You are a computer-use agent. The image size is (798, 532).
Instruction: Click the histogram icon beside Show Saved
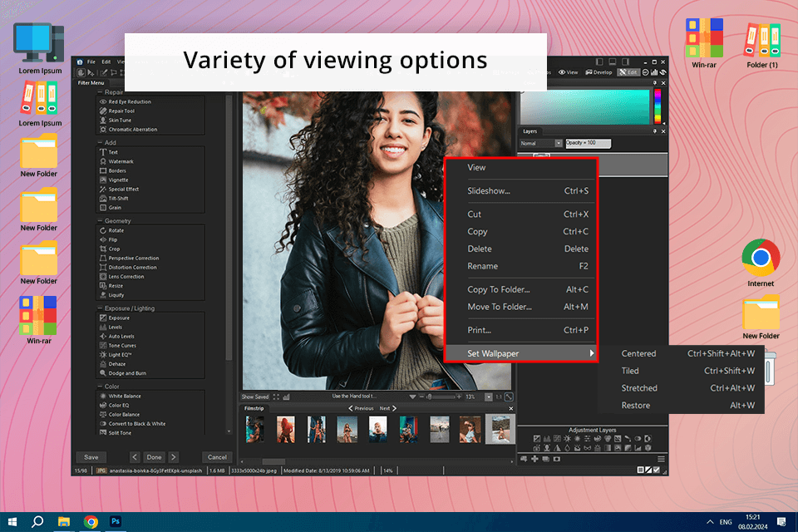coord(286,397)
